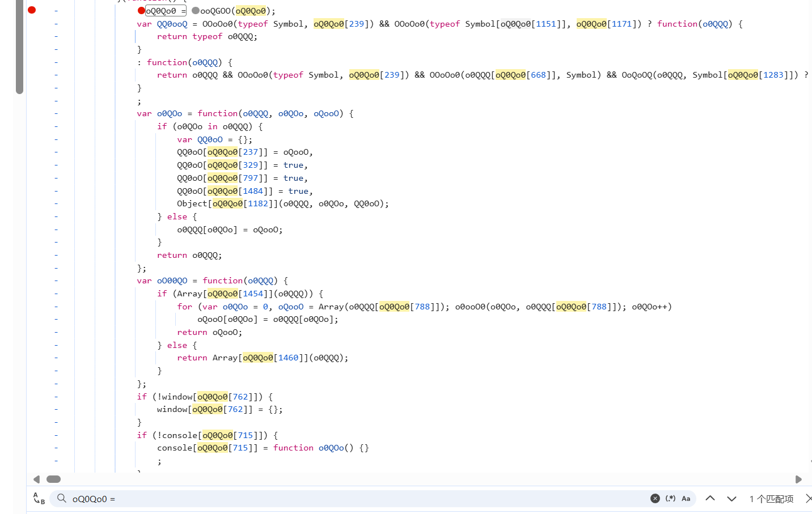Click number '1283' in Symbol index

click(x=773, y=75)
